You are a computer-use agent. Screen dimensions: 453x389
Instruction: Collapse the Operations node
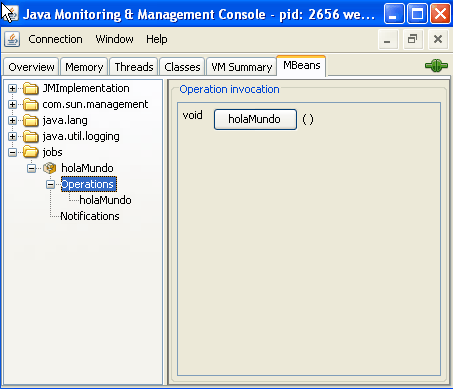(50, 184)
